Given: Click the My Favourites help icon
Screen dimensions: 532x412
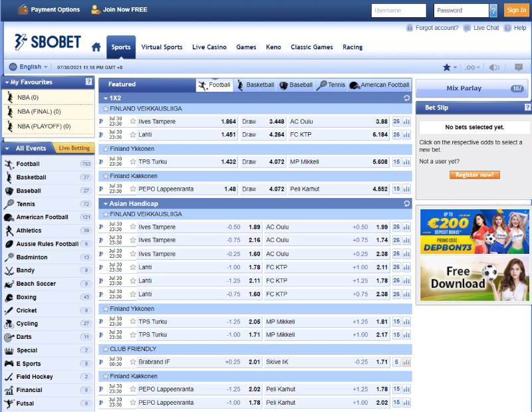Looking at the screenshot, I should pyautogui.click(x=89, y=82).
